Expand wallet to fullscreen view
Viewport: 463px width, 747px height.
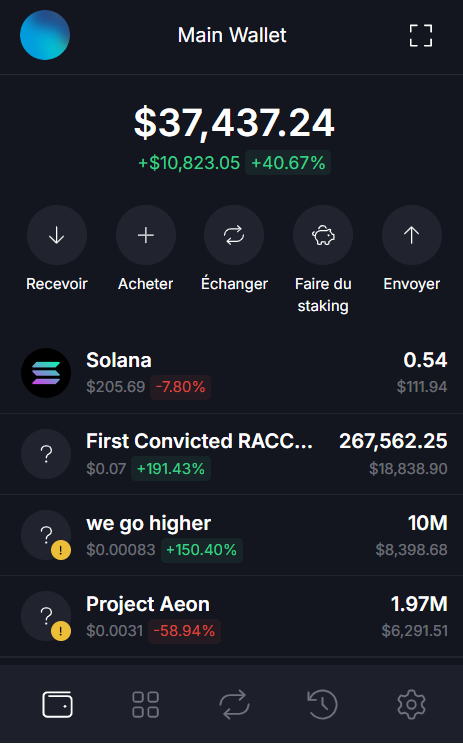click(x=421, y=36)
